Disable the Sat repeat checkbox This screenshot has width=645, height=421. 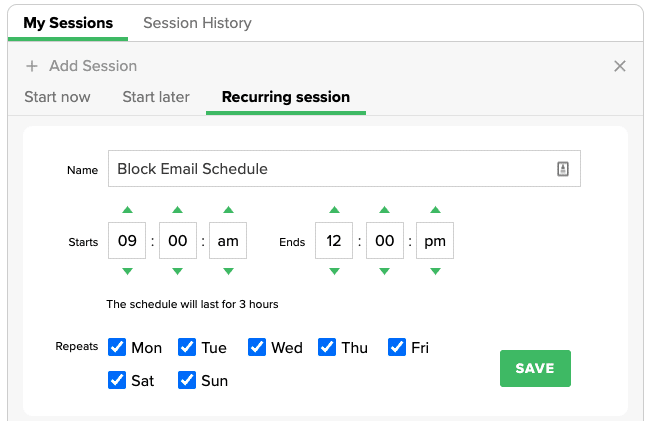pos(117,380)
